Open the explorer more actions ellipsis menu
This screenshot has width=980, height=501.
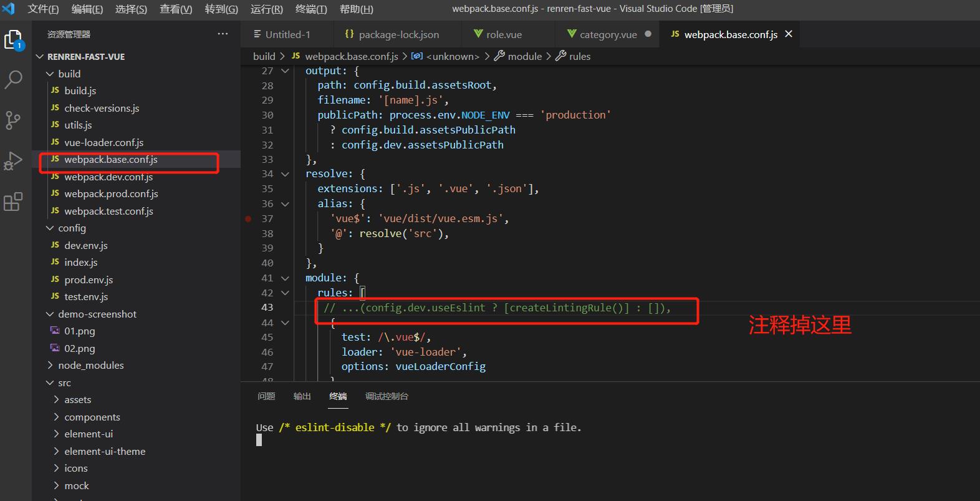pos(223,34)
